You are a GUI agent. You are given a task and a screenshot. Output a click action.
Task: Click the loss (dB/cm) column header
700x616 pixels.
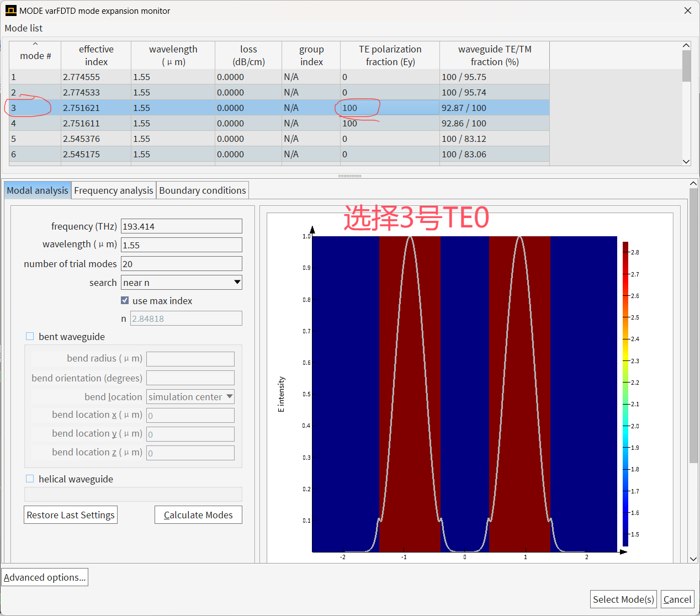point(248,56)
